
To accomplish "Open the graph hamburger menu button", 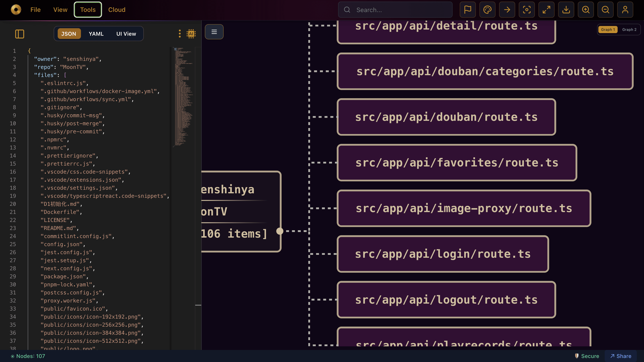I will pyautogui.click(x=214, y=32).
